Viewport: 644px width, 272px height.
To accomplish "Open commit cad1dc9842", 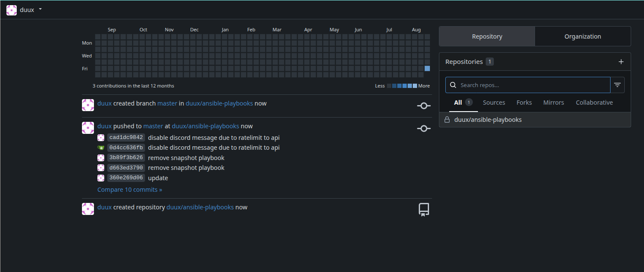I will [x=126, y=137].
